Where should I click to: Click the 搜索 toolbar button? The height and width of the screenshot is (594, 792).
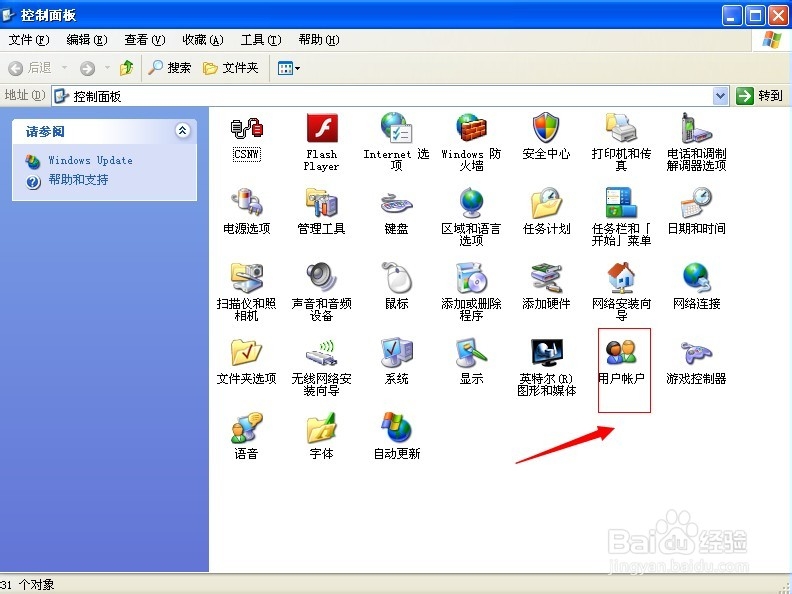pyautogui.click(x=169, y=68)
